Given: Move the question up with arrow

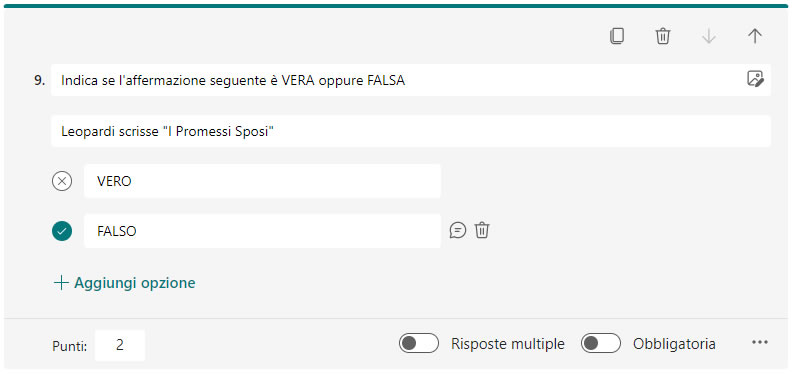Looking at the screenshot, I should click(755, 36).
